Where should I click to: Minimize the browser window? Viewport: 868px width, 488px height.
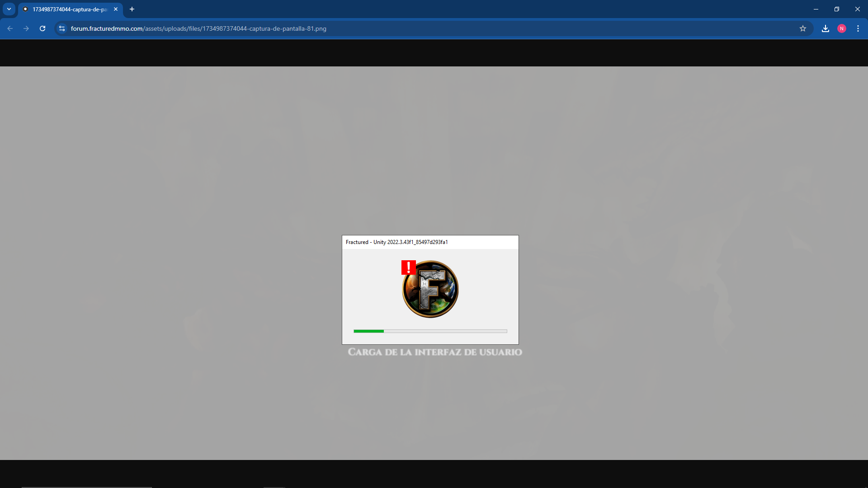click(816, 9)
